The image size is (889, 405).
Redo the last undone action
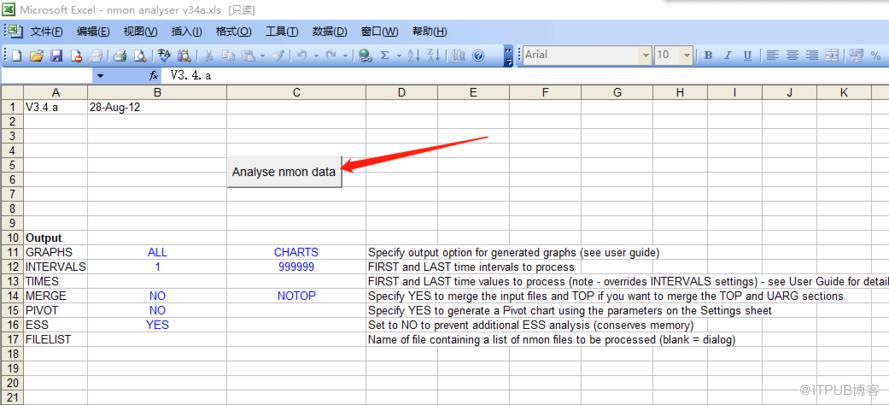pos(332,56)
